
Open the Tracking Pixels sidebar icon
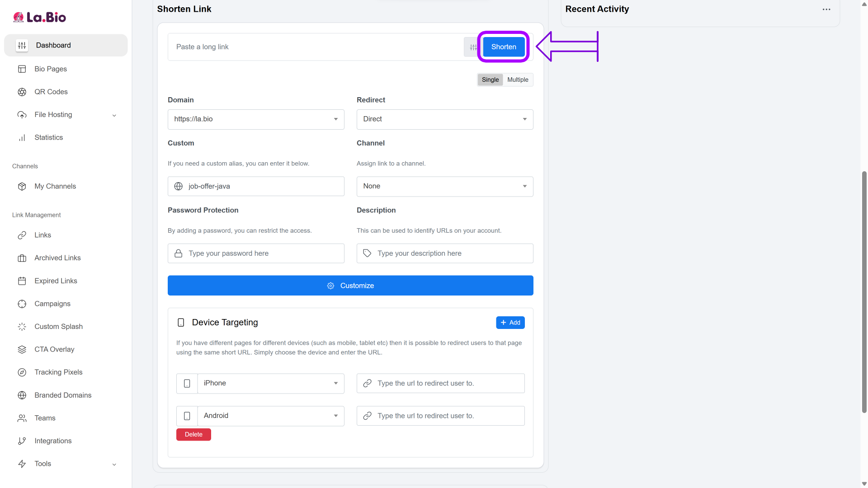(22, 372)
